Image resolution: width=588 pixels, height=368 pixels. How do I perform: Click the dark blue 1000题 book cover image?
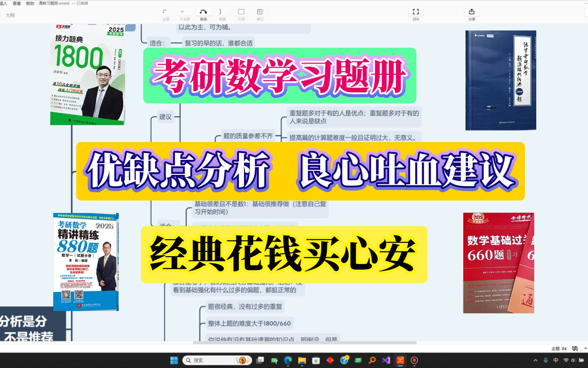[x=501, y=80]
